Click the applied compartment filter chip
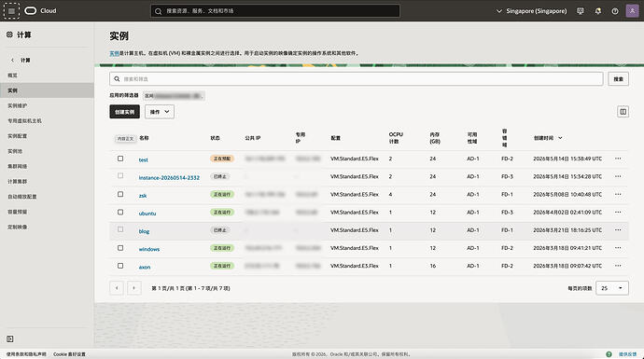Viewport: 644px width, 359px height. tap(174, 96)
